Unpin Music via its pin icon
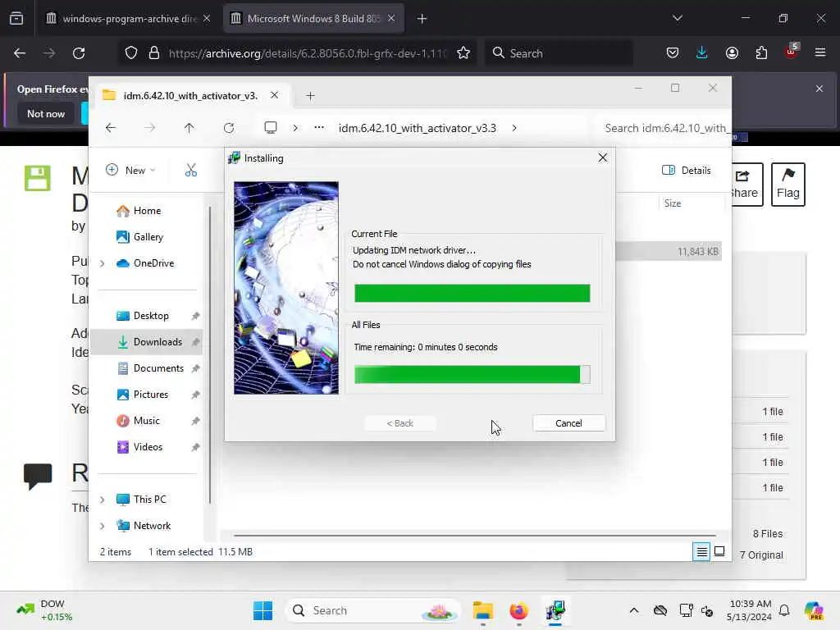Screen dimensions: 840x630 pos(195,421)
